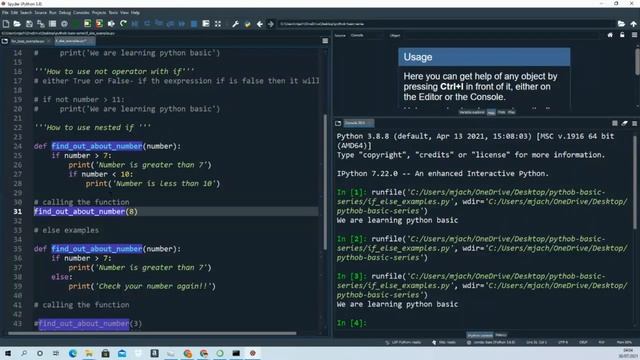Interrupt kernel using console stop icon
The width and height of the screenshot is (640, 360).
[615, 123]
